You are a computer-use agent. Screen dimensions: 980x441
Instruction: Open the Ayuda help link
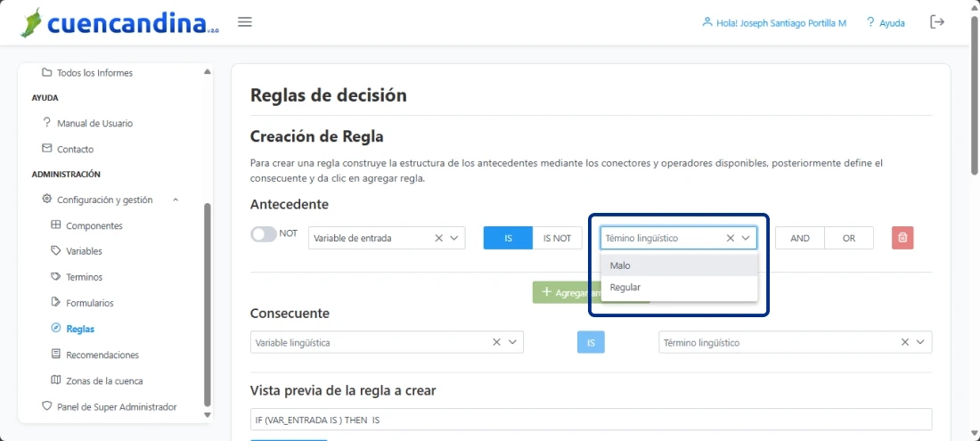point(885,23)
